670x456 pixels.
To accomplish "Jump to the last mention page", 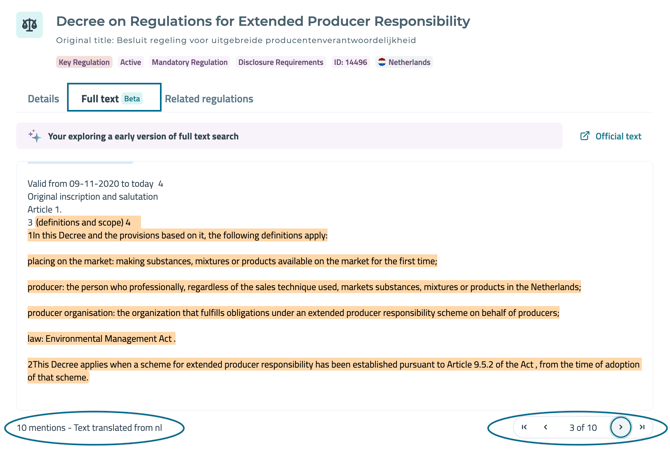I will click(x=642, y=427).
